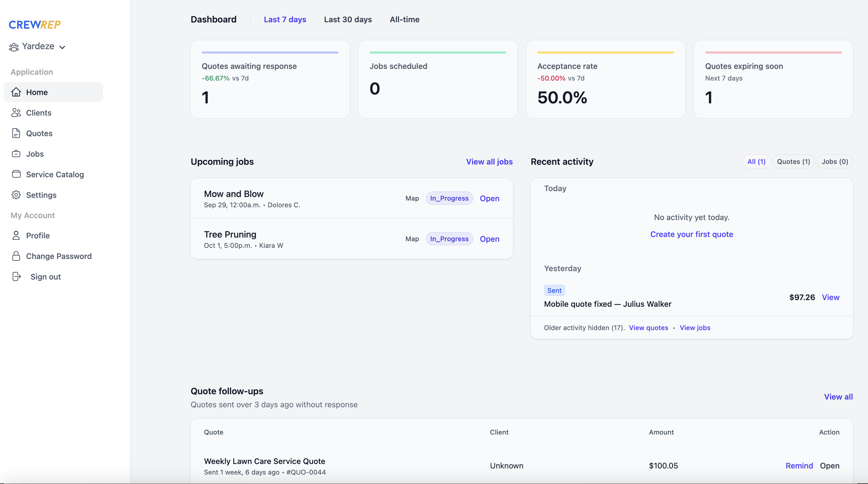The width and height of the screenshot is (868, 484).
Task: Click the Profile person icon
Action: (16, 235)
